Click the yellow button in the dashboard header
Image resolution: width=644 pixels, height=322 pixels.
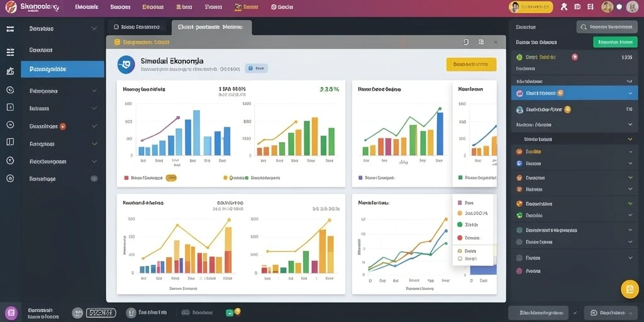[471, 65]
